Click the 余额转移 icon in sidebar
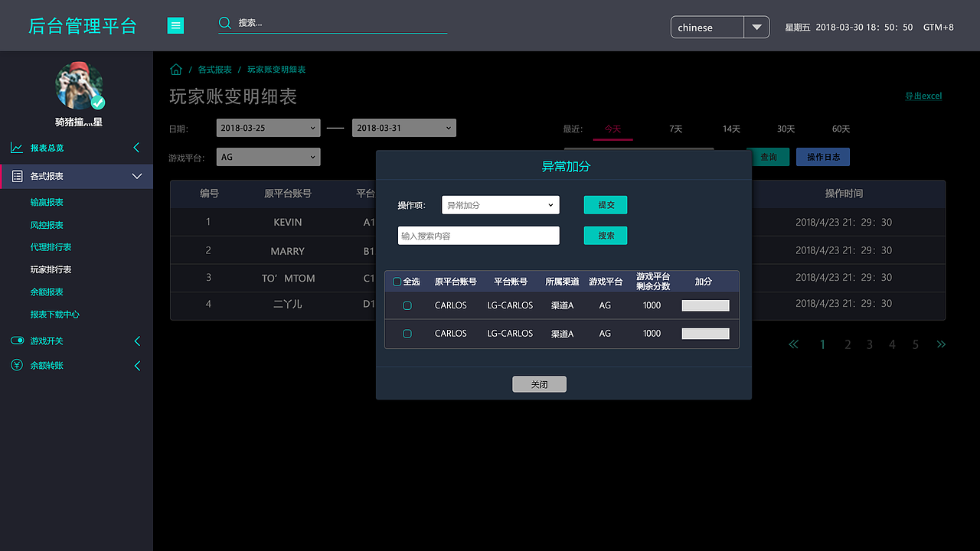980x551 pixels. 16,365
